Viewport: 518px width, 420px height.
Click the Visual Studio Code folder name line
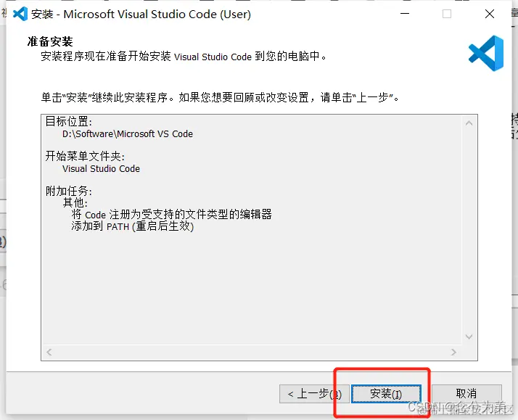[x=101, y=169]
